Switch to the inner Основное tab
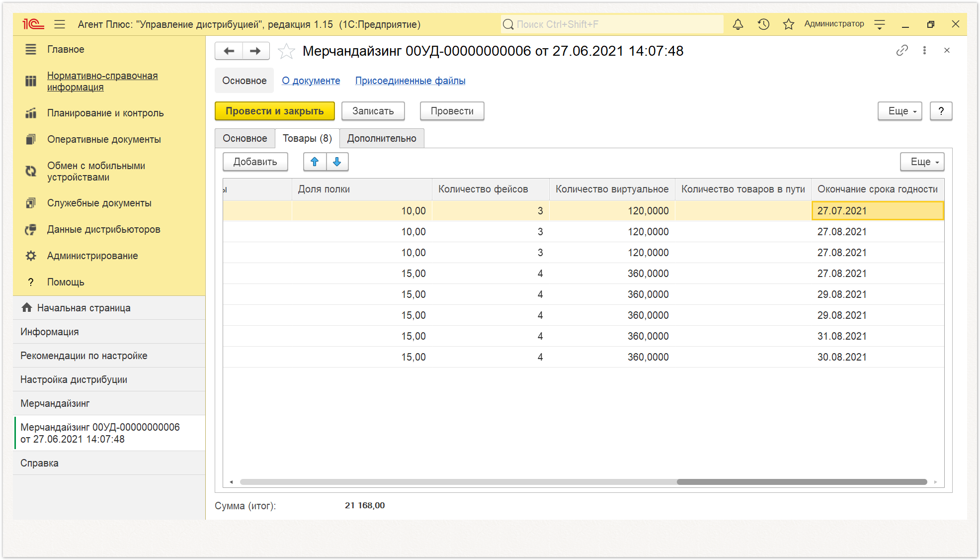 (245, 139)
